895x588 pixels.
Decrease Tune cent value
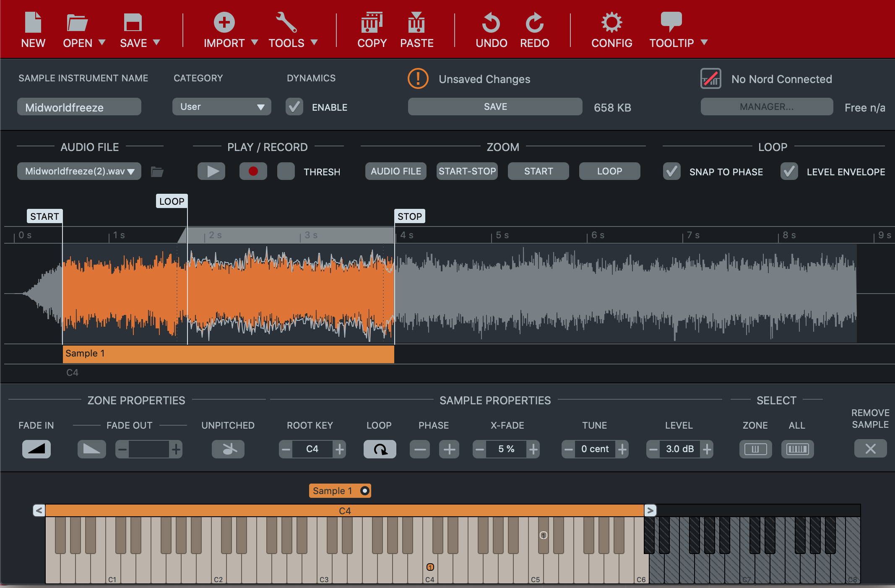569,449
